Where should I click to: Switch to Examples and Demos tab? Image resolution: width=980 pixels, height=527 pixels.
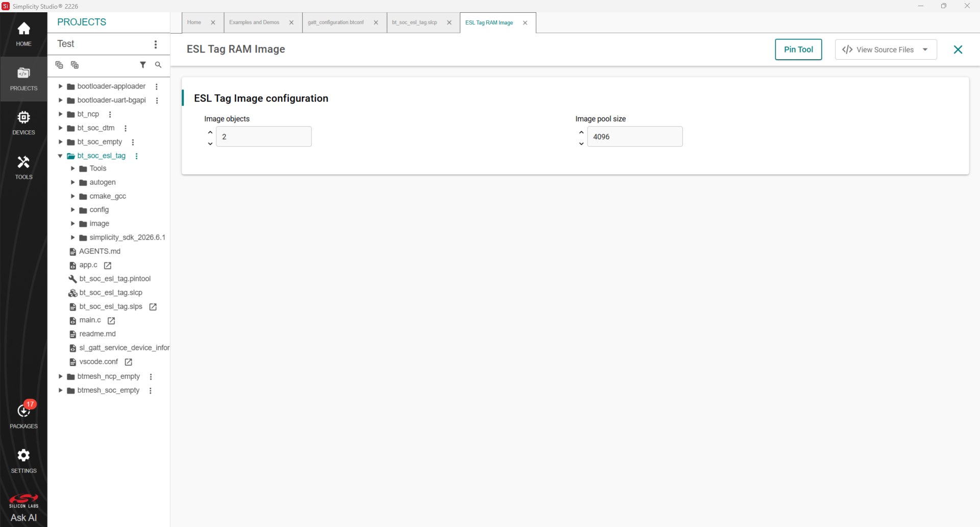(x=254, y=22)
